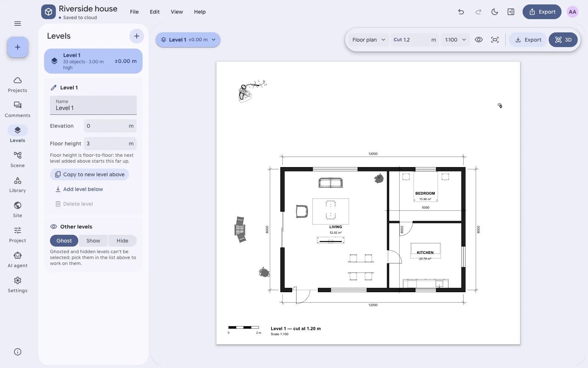Click Export in the view toolbar
The width and height of the screenshot is (588, 368).
click(528, 40)
